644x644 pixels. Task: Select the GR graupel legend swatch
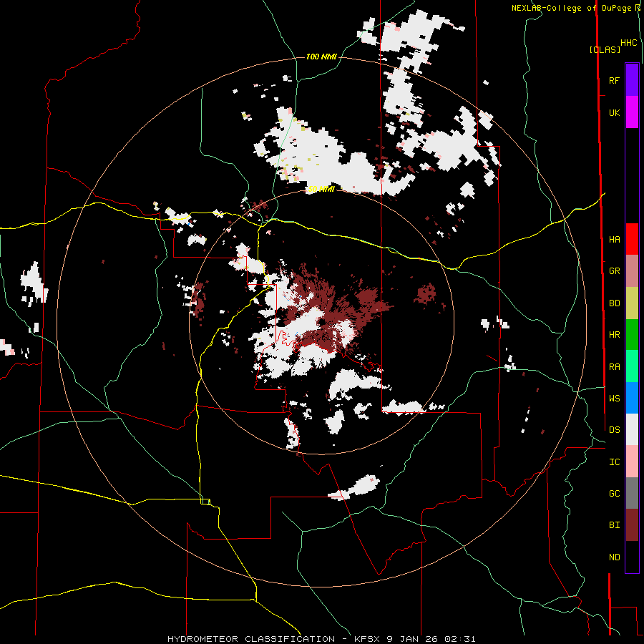(x=632, y=271)
